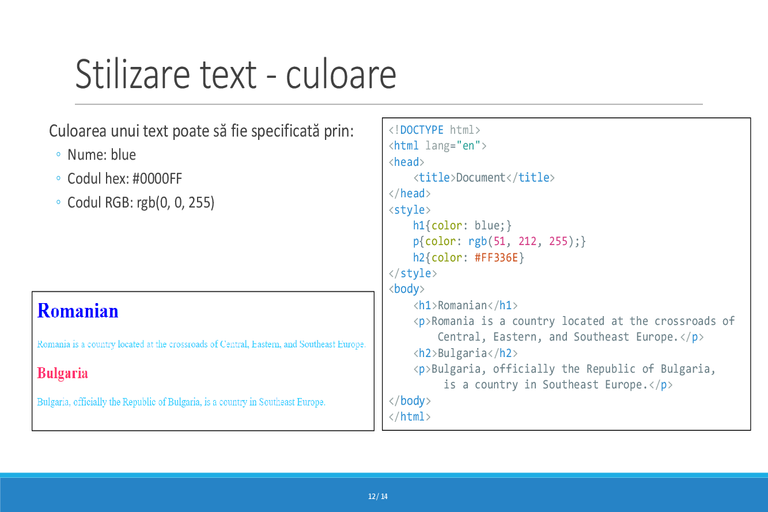Click the '<!DOCTYPE html>' code line
The image size is (768, 512).
tap(434, 130)
